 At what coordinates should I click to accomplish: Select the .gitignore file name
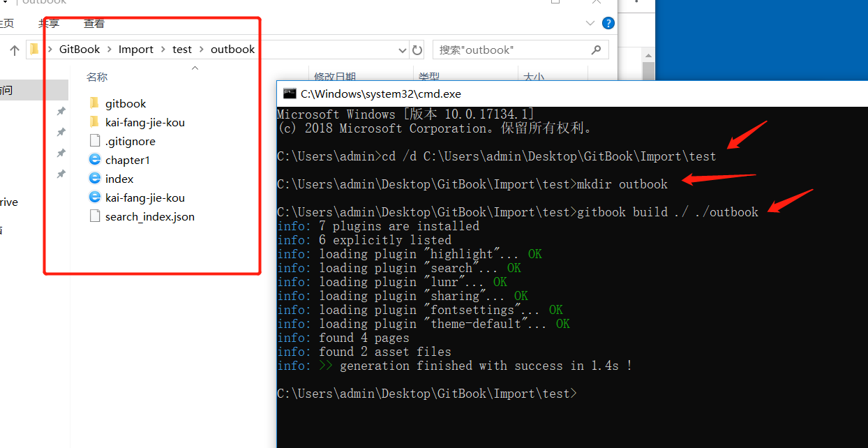coord(130,141)
